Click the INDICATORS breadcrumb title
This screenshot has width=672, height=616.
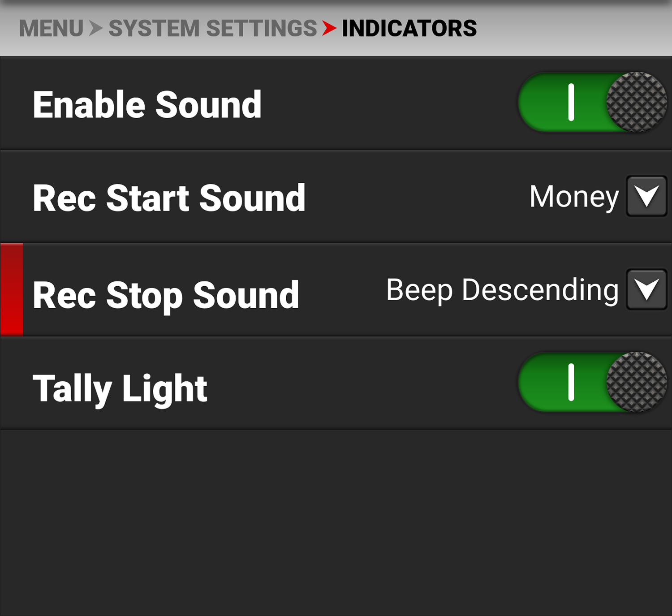click(x=409, y=29)
